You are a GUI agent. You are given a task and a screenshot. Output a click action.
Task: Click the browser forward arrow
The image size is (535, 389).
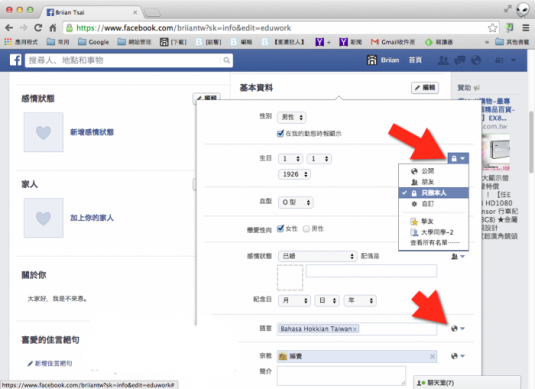click(x=24, y=28)
